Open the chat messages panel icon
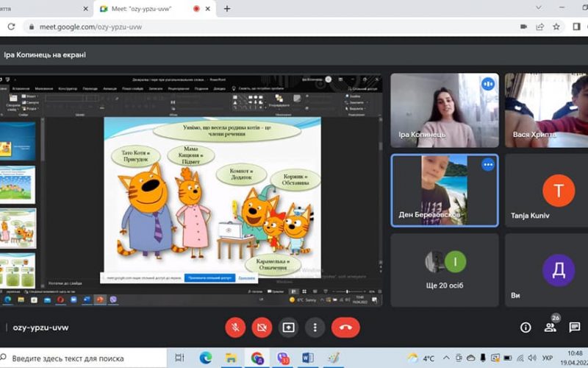This screenshot has height=368, width=588. point(575,328)
